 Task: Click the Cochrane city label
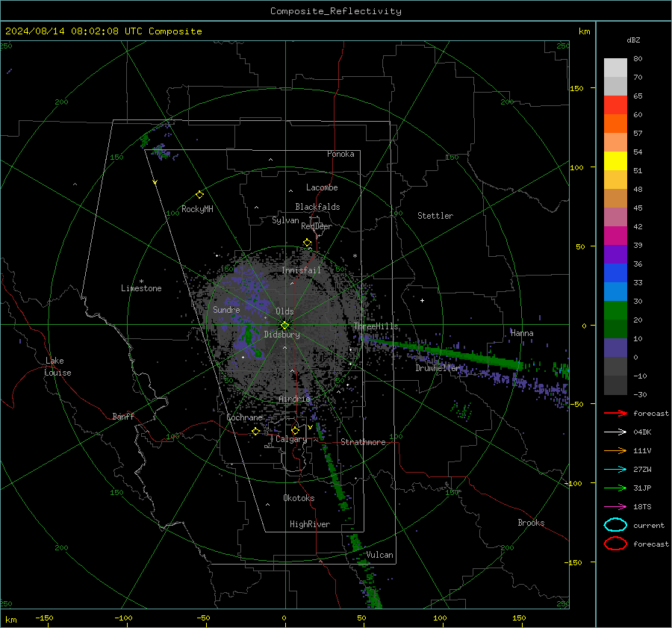click(x=244, y=417)
